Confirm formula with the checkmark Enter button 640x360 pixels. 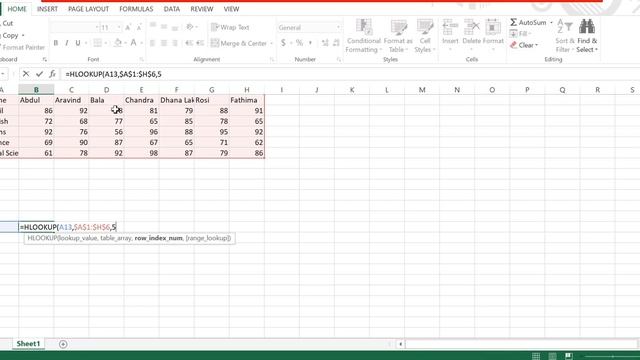coord(39,74)
